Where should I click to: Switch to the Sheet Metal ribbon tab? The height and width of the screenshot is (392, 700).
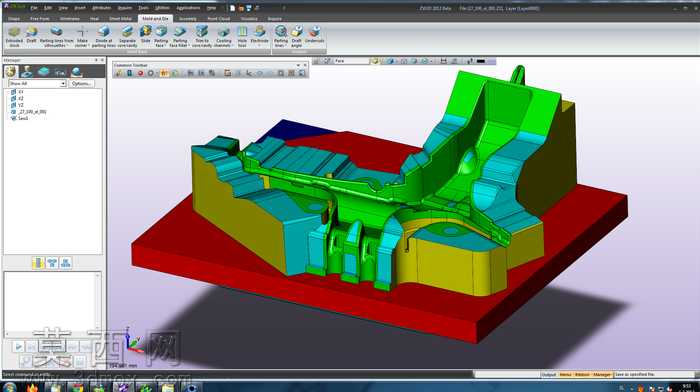point(121,19)
